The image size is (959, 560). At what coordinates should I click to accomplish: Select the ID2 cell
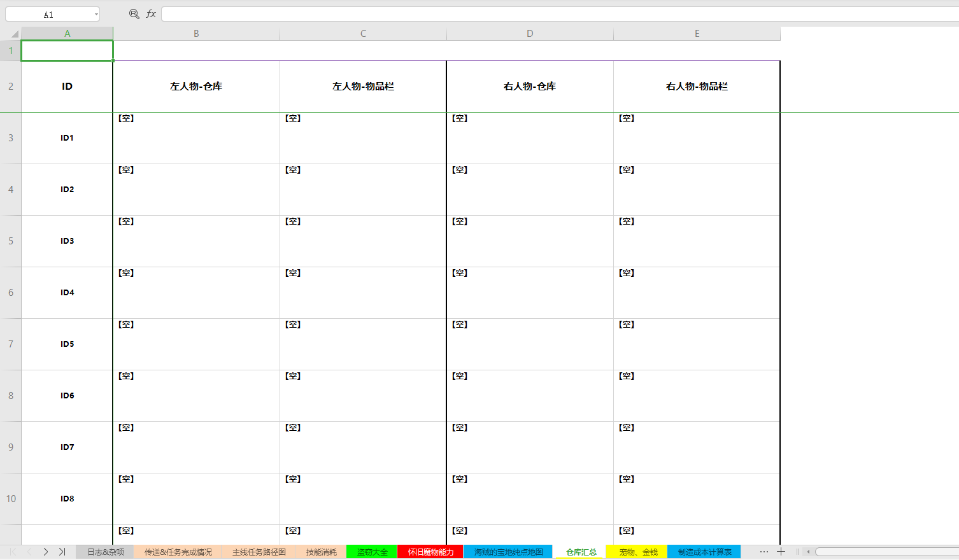tap(67, 190)
